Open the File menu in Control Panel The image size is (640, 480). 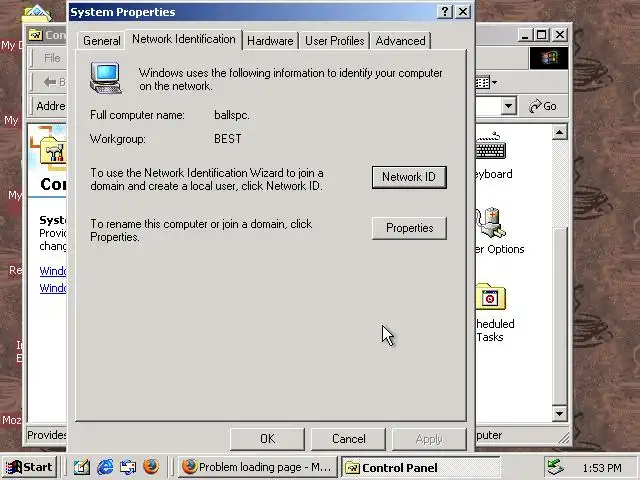pyautogui.click(x=52, y=58)
